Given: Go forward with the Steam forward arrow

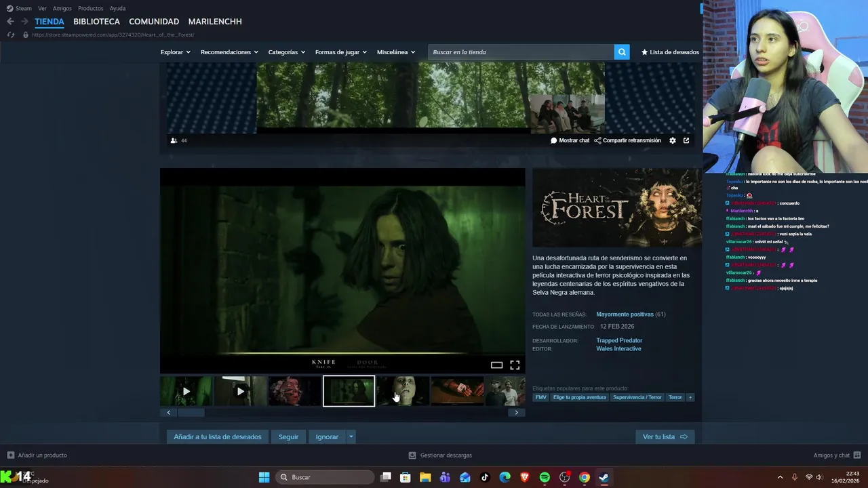Looking at the screenshot, I should pyautogui.click(x=24, y=22).
